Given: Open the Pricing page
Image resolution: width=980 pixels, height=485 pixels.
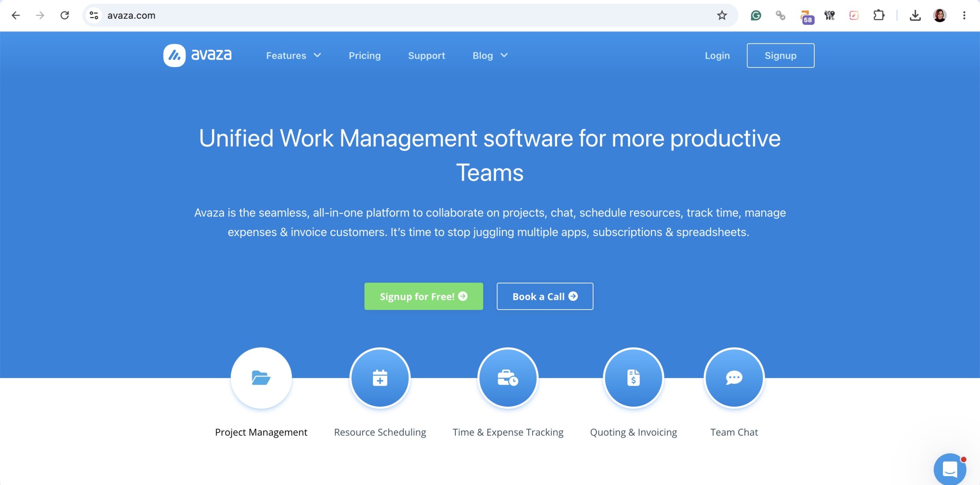Looking at the screenshot, I should pyautogui.click(x=365, y=56).
